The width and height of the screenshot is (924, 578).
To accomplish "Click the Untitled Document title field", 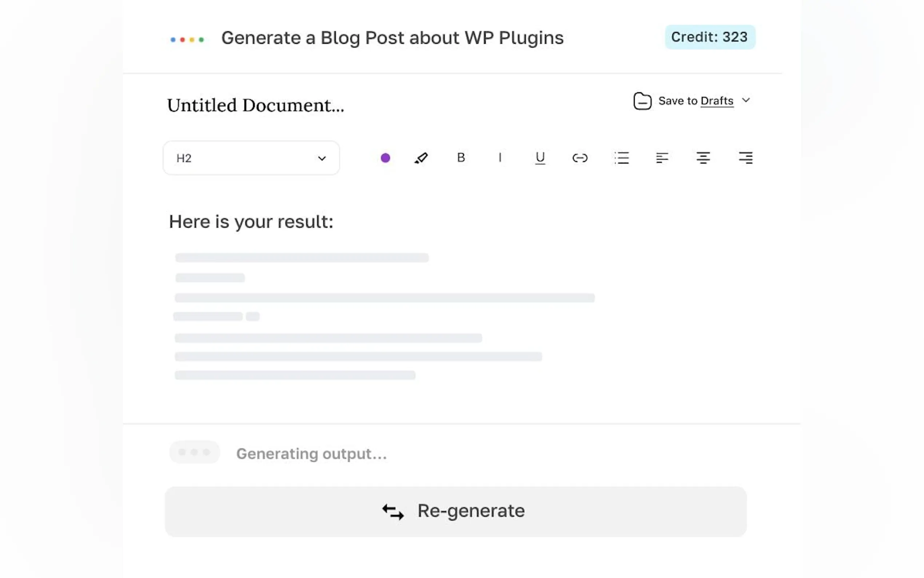I will tap(255, 105).
